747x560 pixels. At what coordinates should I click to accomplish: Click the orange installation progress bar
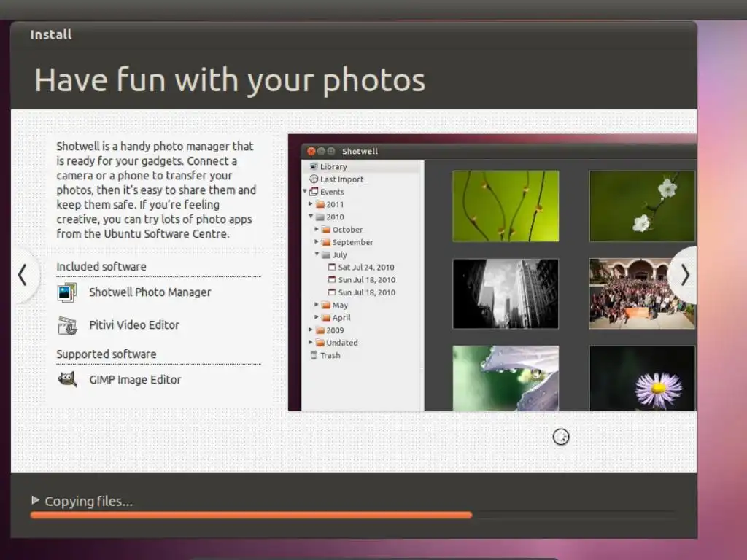pos(251,515)
